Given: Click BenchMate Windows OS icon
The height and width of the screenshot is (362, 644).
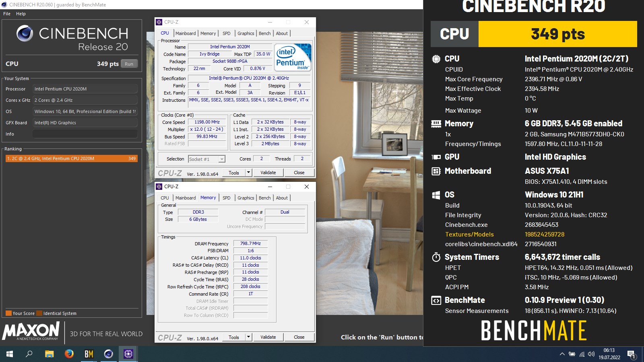Looking at the screenshot, I should click(x=436, y=195).
